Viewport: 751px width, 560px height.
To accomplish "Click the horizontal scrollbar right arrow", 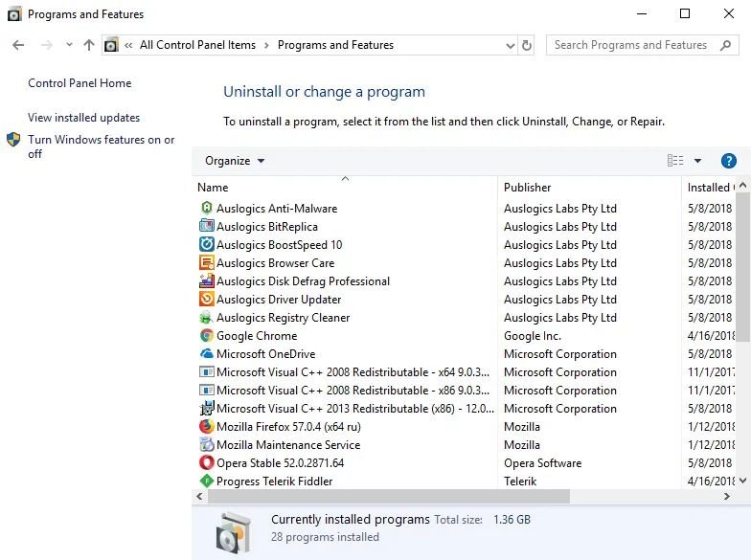I will click(x=726, y=496).
